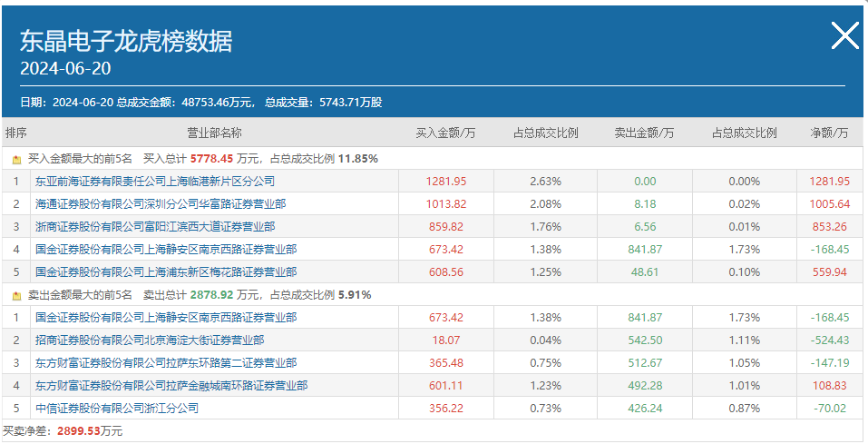Open 中信证券股份有限公司浙江分公司 link
Viewport: 868px width, 444px height.
pyautogui.click(x=117, y=409)
